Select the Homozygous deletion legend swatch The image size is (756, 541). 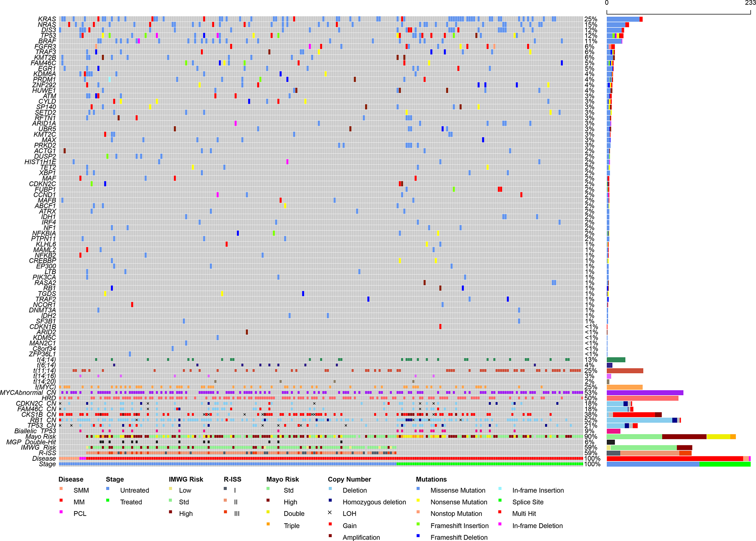point(330,500)
